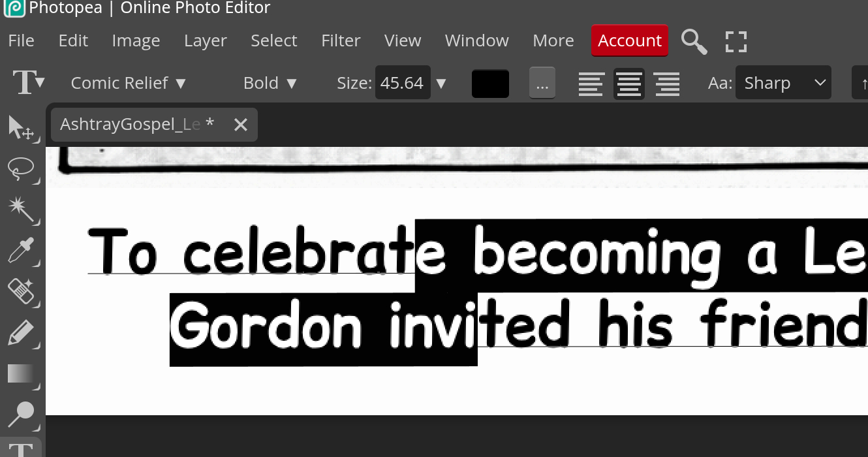Open the Layer menu
Image resolution: width=868 pixels, height=457 pixels.
click(x=205, y=40)
